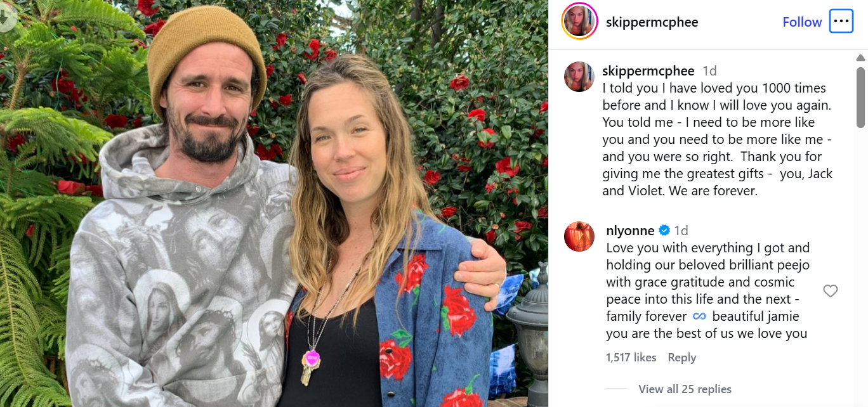Click nlyonne's profile picture

click(579, 236)
